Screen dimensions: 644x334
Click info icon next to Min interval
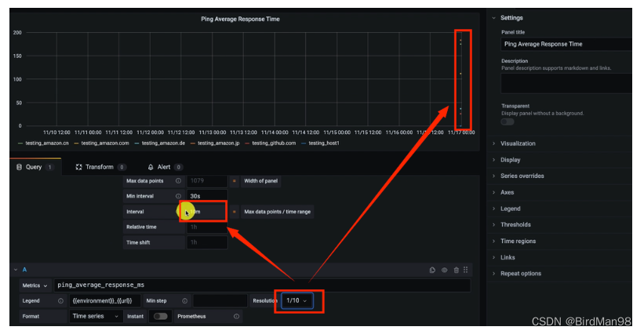coord(178,196)
